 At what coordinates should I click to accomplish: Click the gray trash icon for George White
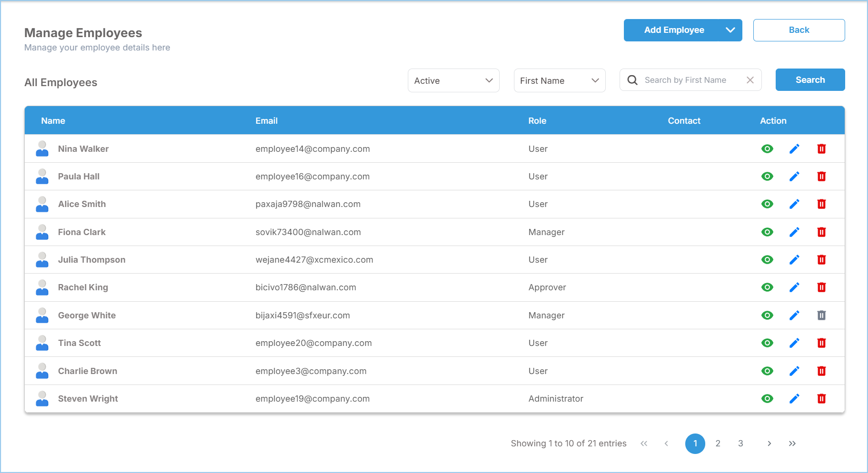[x=821, y=315]
